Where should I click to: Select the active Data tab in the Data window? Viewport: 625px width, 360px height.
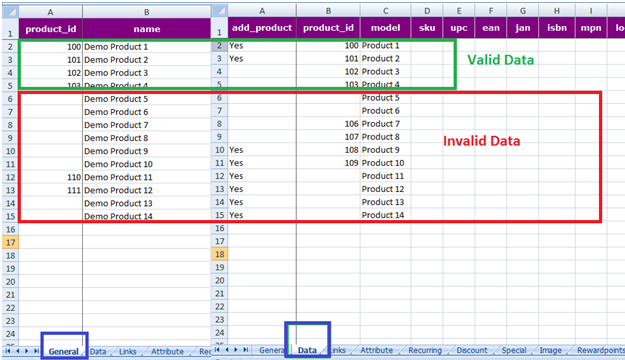point(307,350)
